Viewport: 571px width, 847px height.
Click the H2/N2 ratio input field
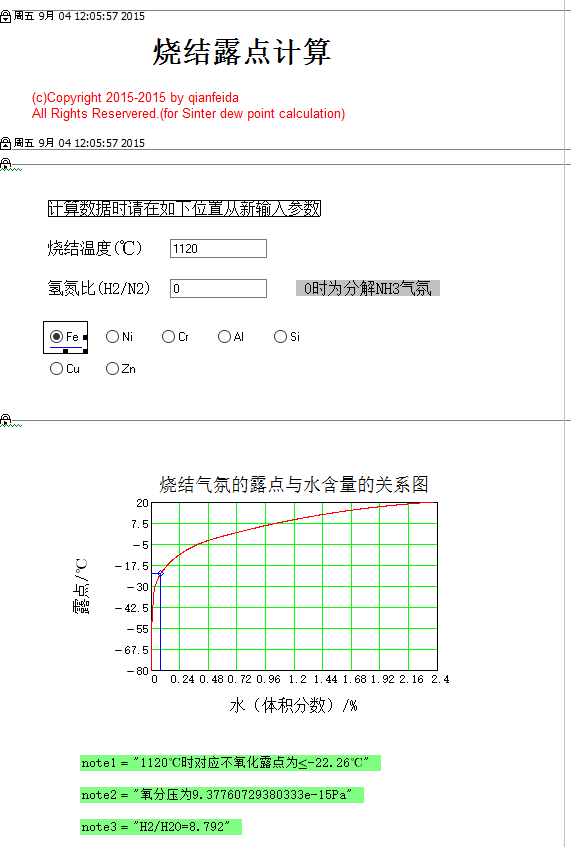point(218,288)
